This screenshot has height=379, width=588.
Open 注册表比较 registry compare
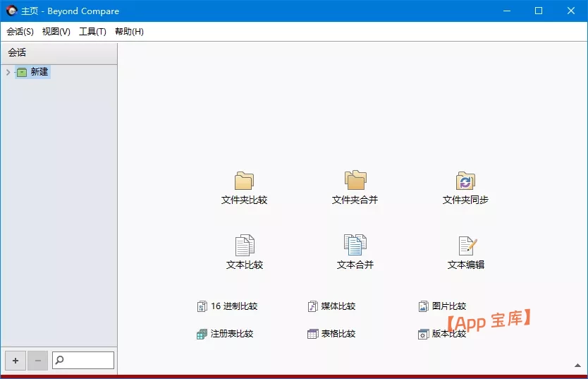(x=225, y=334)
